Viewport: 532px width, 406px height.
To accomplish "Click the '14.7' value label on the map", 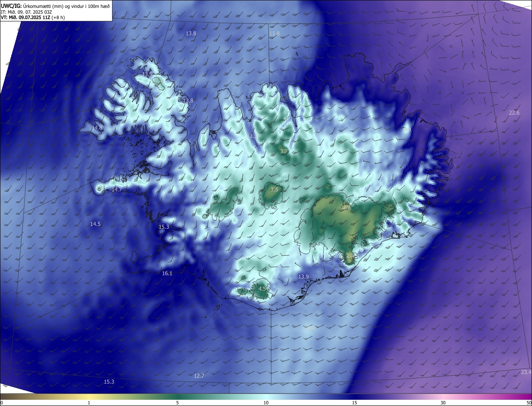I will pos(117,190).
